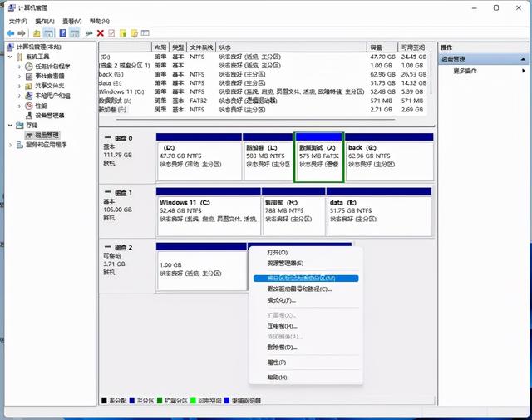The width and height of the screenshot is (532, 420).
Task: Choose 资源管理器(E) in the context menu
Action: click(306, 263)
